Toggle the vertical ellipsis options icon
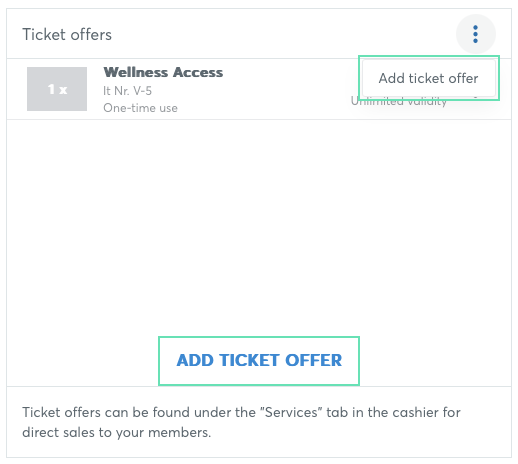518x464 pixels. (x=475, y=34)
